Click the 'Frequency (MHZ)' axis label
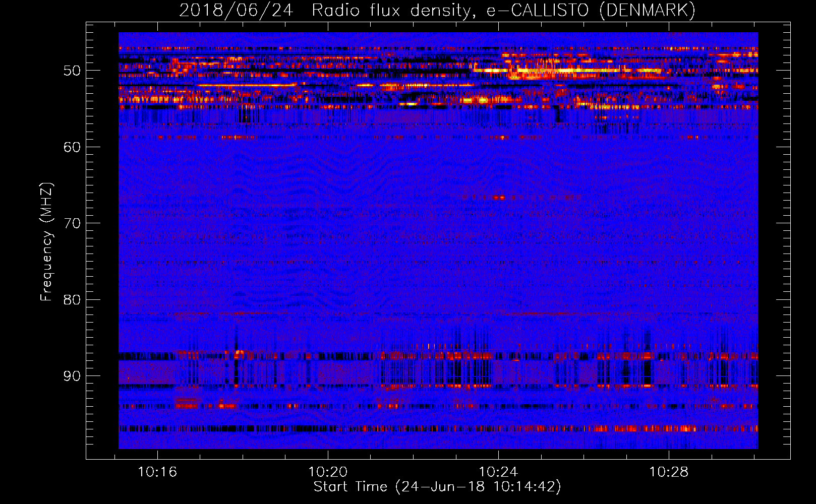 (46, 242)
